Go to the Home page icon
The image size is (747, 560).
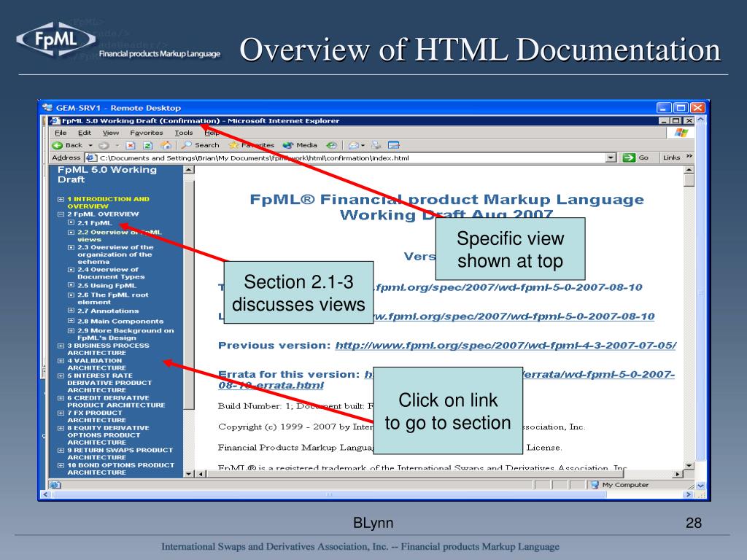166,145
